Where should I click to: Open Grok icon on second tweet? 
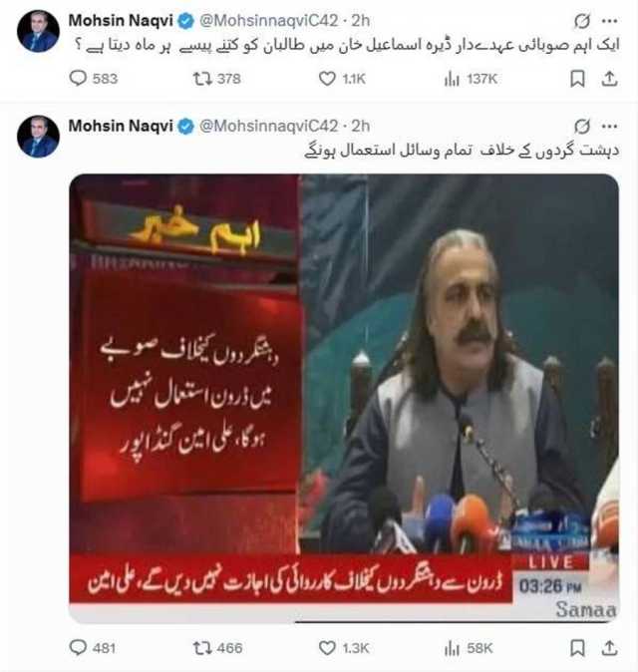click(582, 126)
